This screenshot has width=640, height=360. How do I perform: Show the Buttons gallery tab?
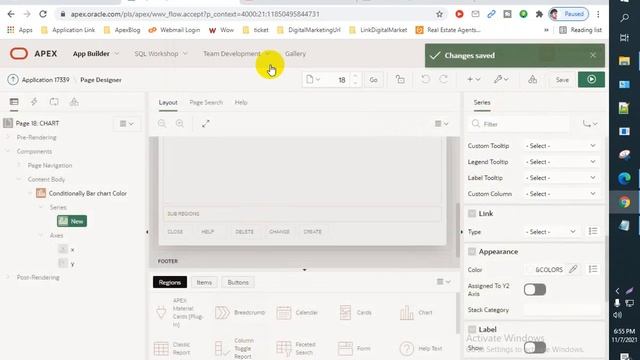pos(238,282)
